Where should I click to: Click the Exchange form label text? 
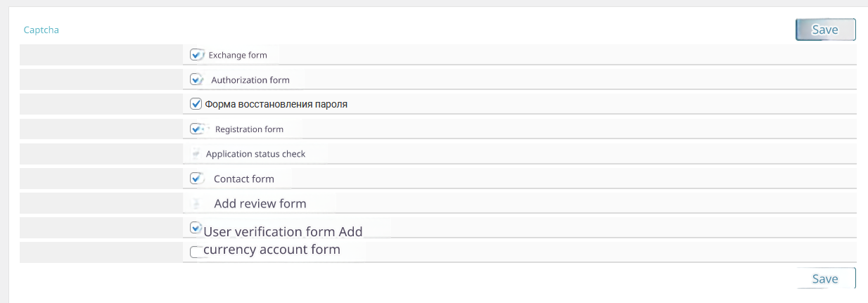[x=238, y=55]
